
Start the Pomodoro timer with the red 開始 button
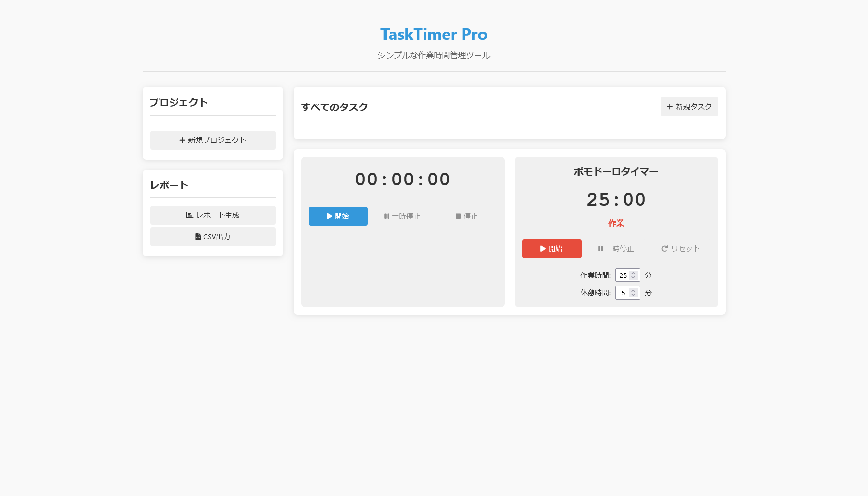tap(551, 249)
